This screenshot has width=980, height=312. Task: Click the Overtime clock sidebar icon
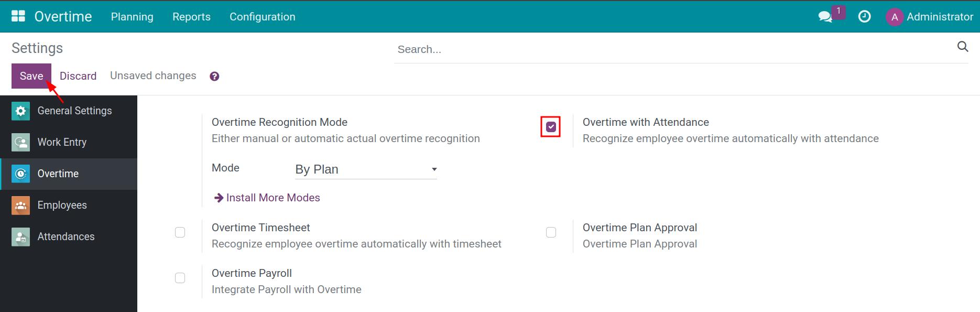20,174
